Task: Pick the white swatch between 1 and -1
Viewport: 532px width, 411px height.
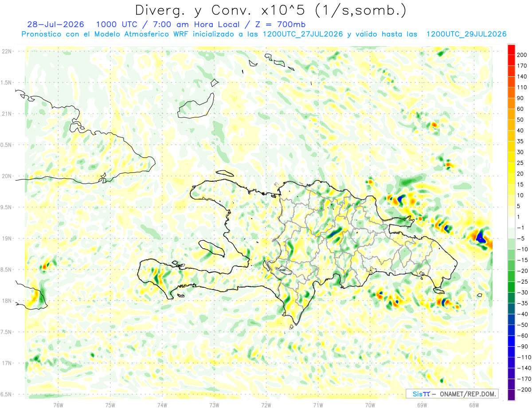Action: [x=512, y=222]
